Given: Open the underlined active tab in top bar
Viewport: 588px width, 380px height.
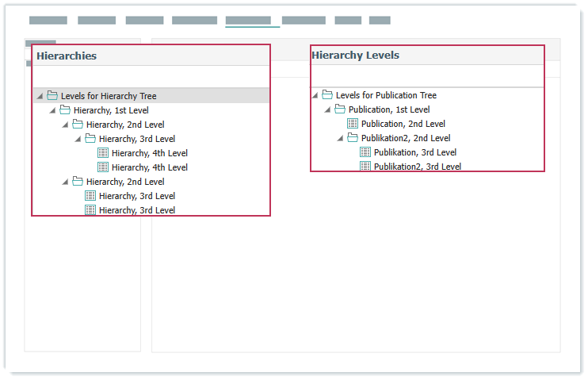Looking at the screenshot, I should coord(247,21).
